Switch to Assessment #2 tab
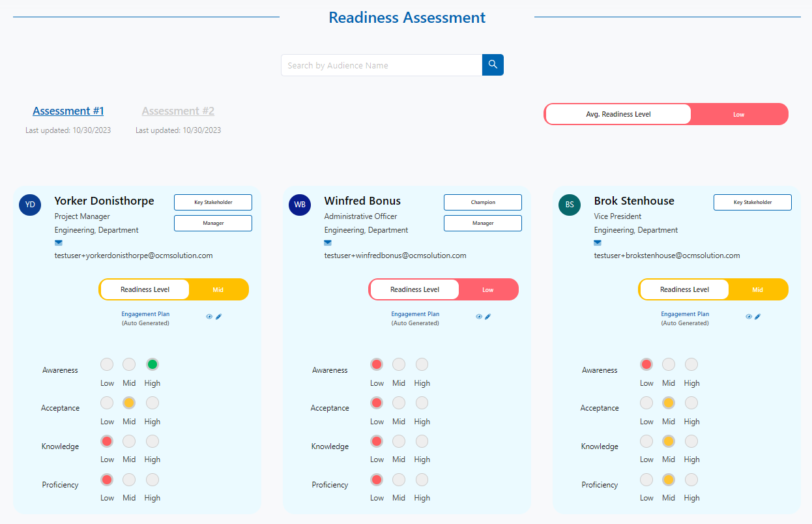 coord(178,111)
